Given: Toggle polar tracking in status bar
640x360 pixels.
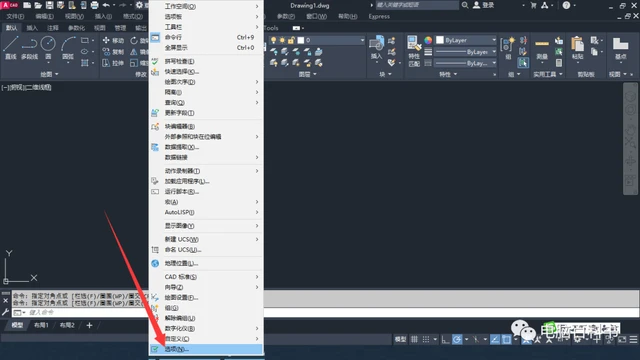Looking at the screenshot, I should tap(457, 339).
